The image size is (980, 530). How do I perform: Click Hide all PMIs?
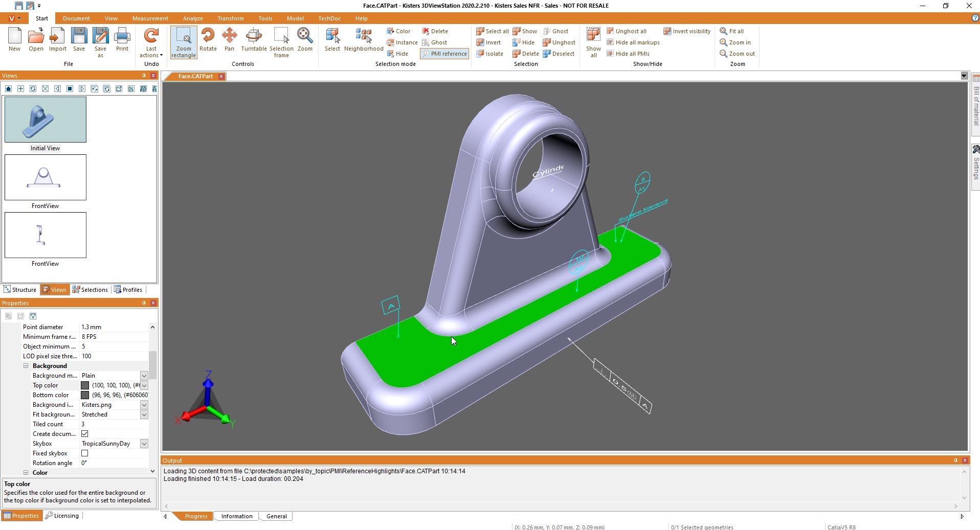(x=628, y=54)
